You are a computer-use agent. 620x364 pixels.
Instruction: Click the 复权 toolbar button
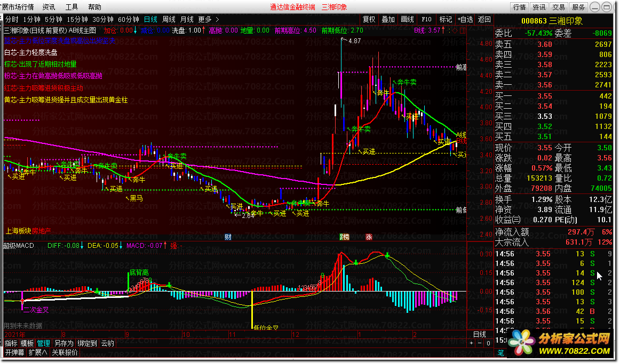(x=369, y=19)
